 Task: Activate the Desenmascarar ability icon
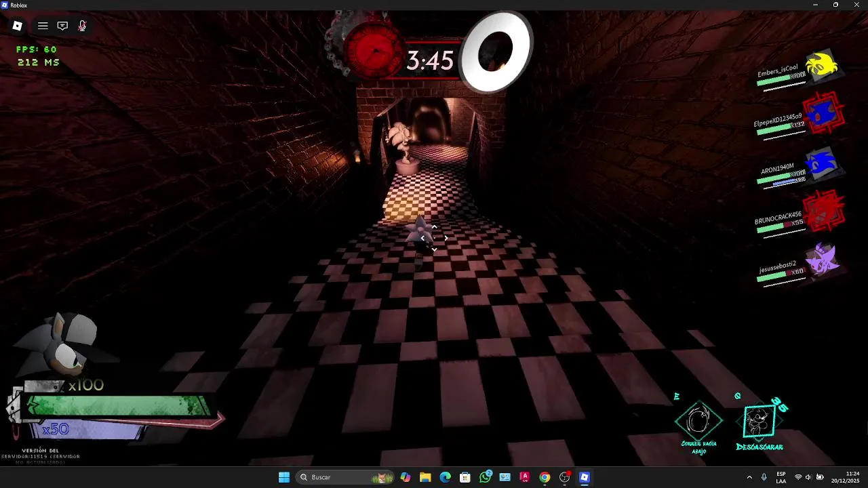[759, 422]
